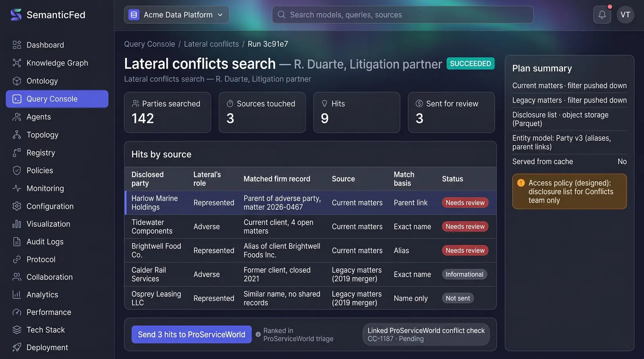Click 'Served from cache' plan summary row
The height and width of the screenshot is (359, 644).
point(569,162)
